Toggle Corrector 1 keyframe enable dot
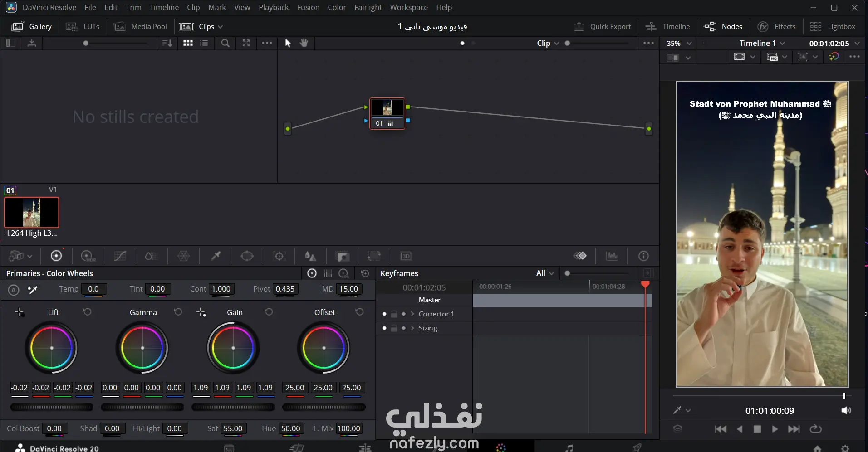The height and width of the screenshot is (452, 868). pos(384,314)
